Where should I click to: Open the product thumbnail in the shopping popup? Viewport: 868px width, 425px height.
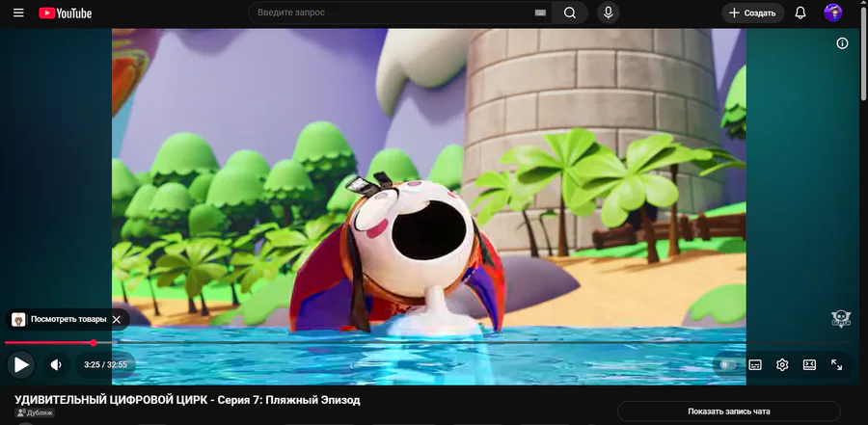coord(18,319)
